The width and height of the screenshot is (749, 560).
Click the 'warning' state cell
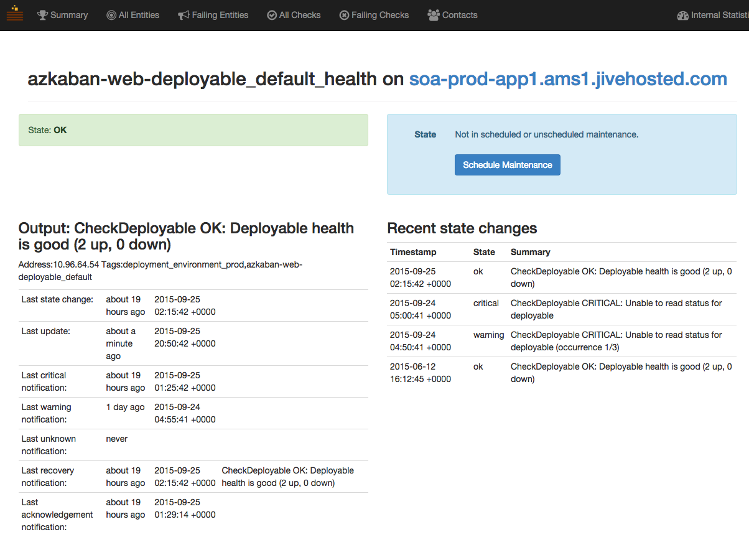tap(488, 335)
